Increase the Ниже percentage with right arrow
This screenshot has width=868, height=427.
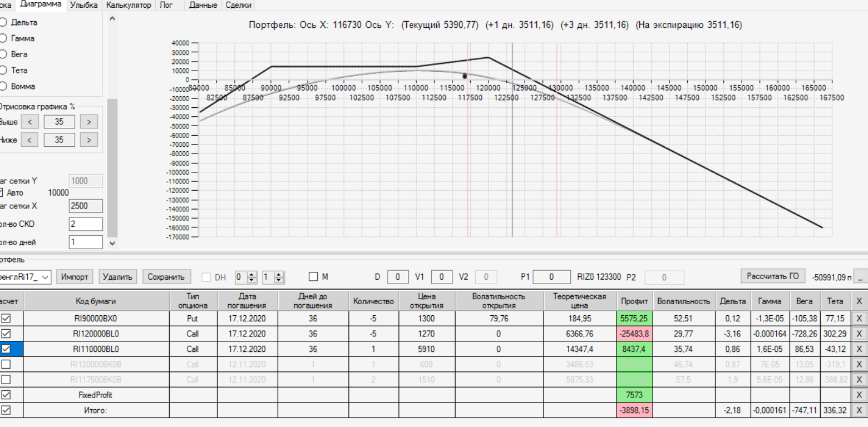[88, 140]
